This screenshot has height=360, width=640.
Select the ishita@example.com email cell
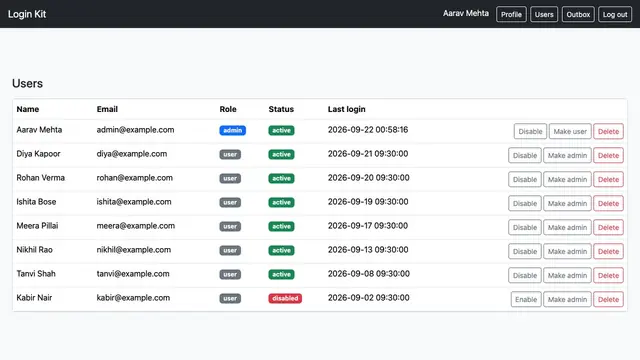click(133, 202)
